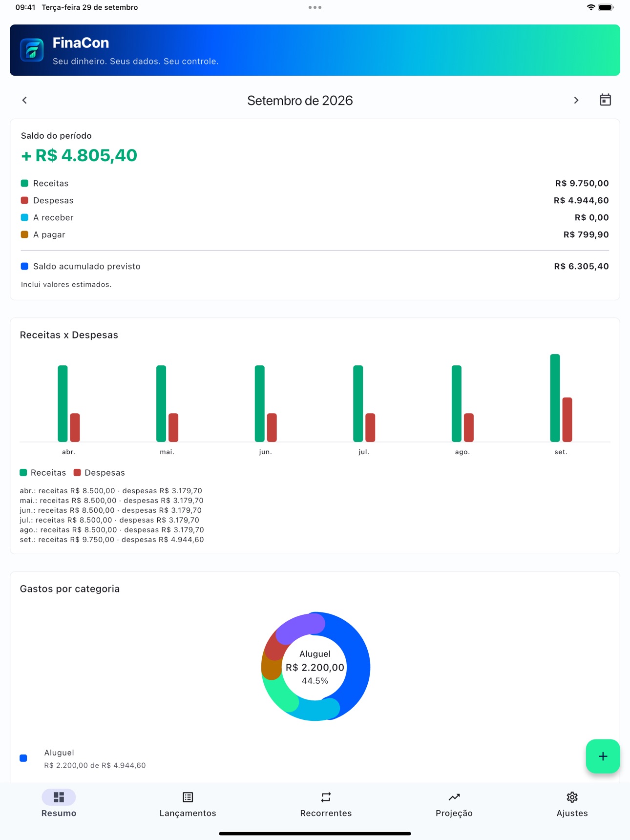Select the R$ 6.305,40 accumulated balance value
This screenshot has height=840, width=630.
click(581, 266)
